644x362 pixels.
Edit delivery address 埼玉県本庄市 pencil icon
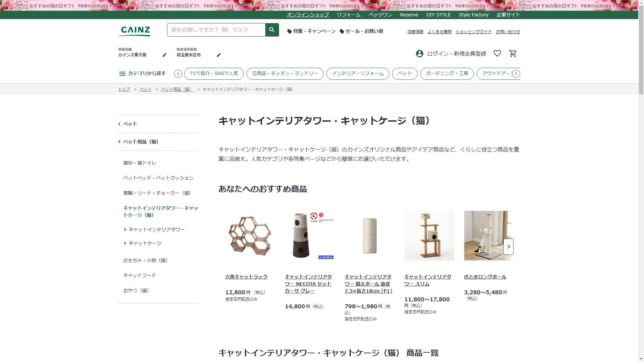[219, 55]
